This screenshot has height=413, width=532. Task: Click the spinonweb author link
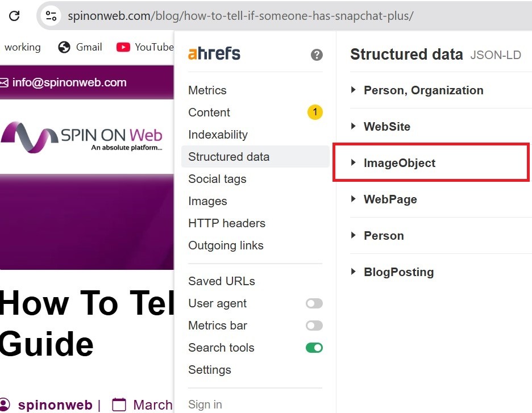pyautogui.click(x=55, y=405)
